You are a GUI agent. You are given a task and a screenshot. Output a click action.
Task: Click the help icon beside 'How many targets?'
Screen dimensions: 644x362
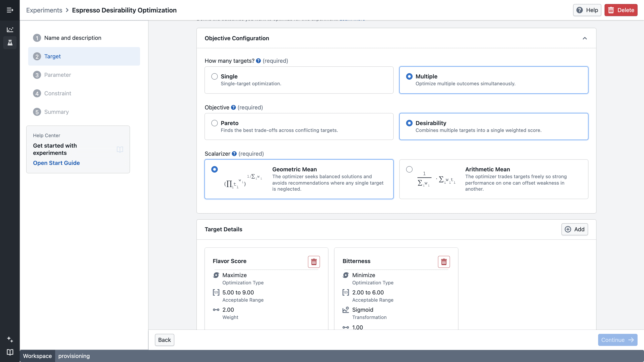[x=258, y=61]
